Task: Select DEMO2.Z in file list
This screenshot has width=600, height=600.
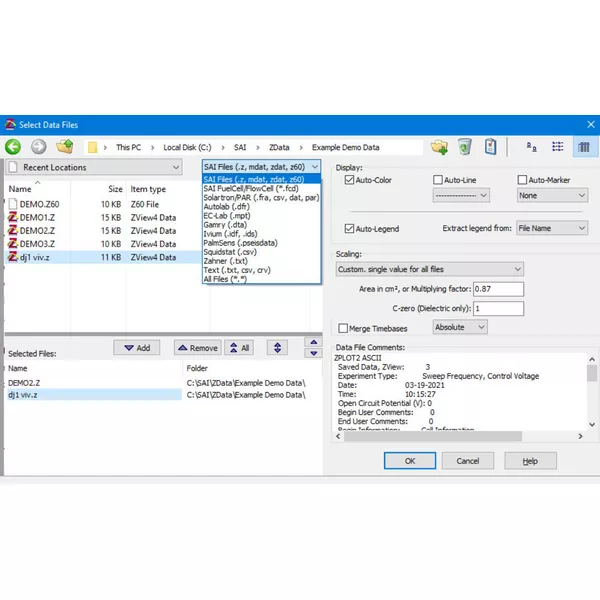Action: tap(103, 231)
